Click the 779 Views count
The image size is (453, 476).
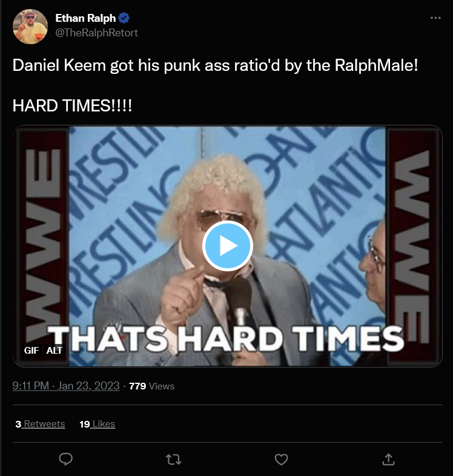152,386
